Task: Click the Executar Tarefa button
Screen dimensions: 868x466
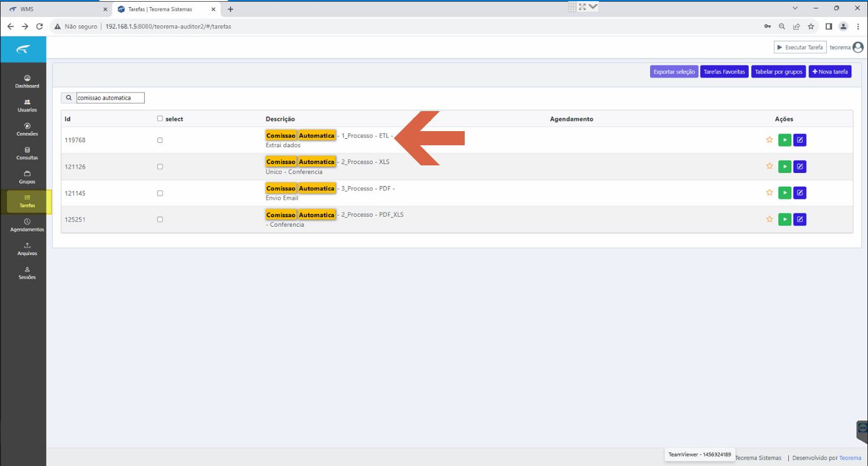Action: click(x=800, y=47)
